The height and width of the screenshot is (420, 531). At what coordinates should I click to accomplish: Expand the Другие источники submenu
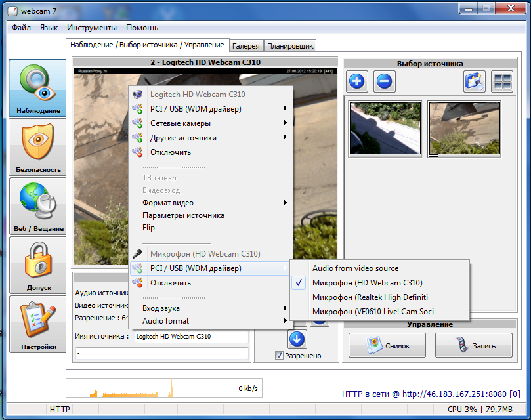211,138
